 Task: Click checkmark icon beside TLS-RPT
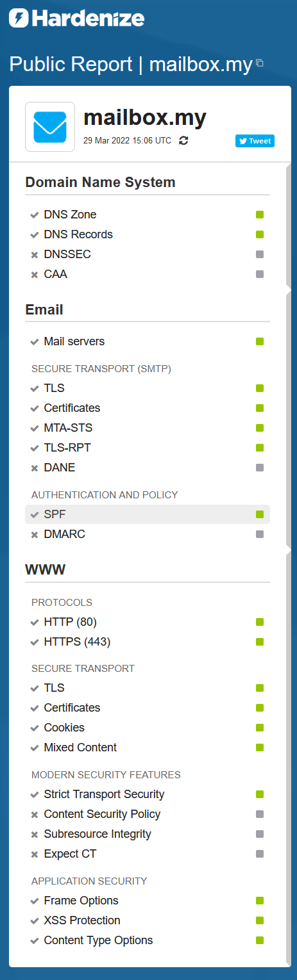click(x=35, y=448)
